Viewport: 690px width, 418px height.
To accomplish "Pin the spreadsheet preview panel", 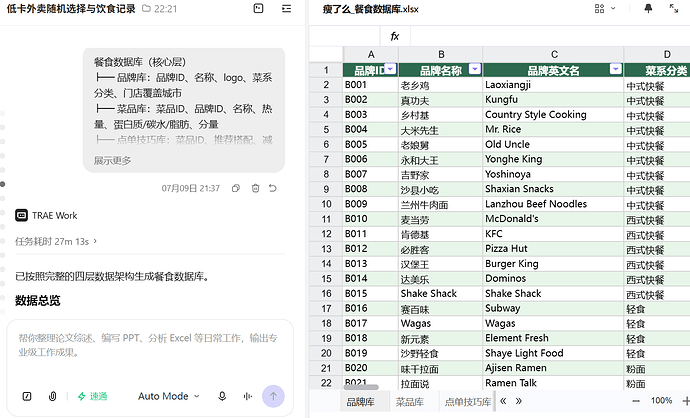I will (648, 8).
